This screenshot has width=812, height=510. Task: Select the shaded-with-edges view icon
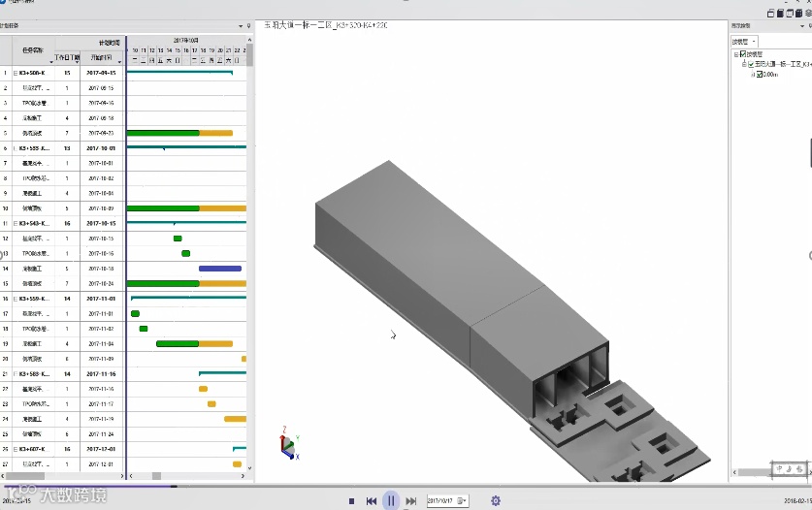[799, 14]
